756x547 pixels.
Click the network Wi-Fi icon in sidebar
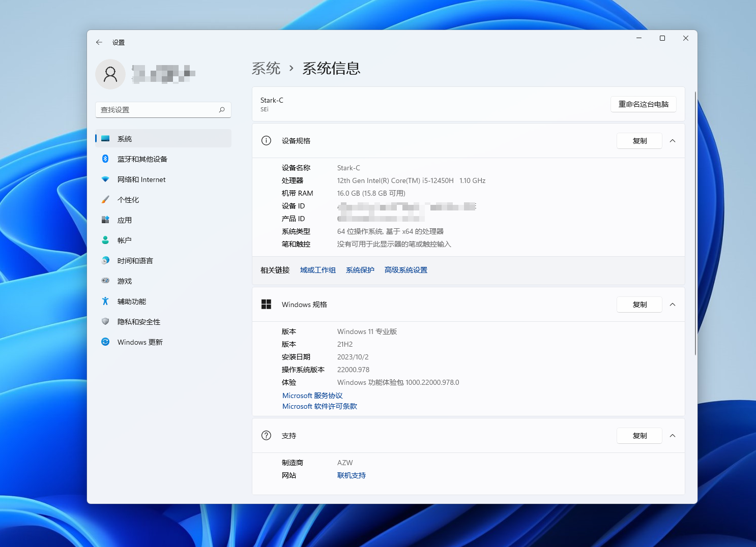click(x=105, y=179)
